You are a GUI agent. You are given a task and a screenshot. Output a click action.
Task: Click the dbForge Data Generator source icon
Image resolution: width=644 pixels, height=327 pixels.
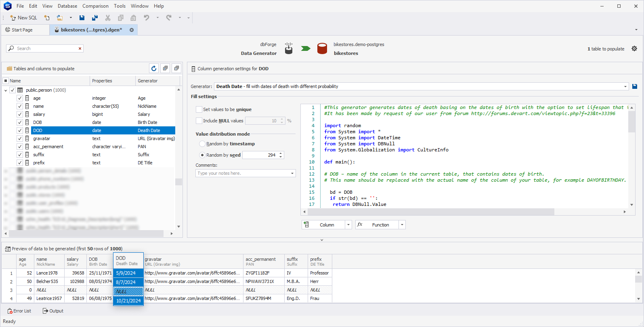coord(289,48)
